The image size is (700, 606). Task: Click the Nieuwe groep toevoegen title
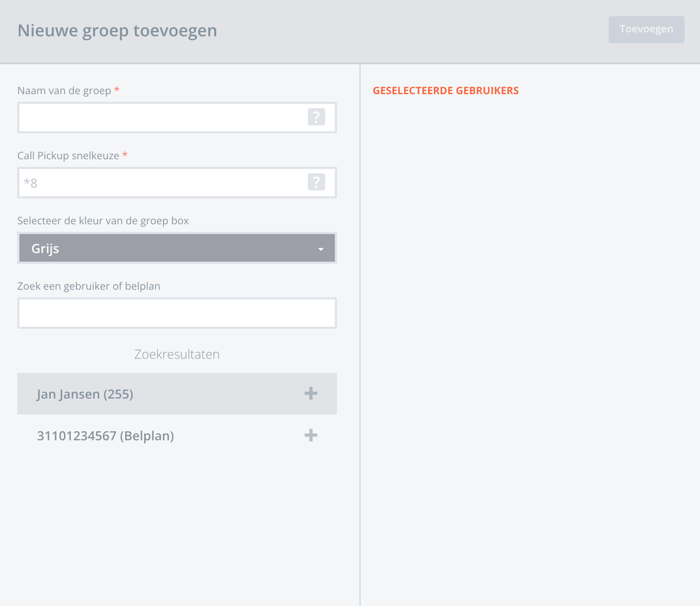coord(117,31)
